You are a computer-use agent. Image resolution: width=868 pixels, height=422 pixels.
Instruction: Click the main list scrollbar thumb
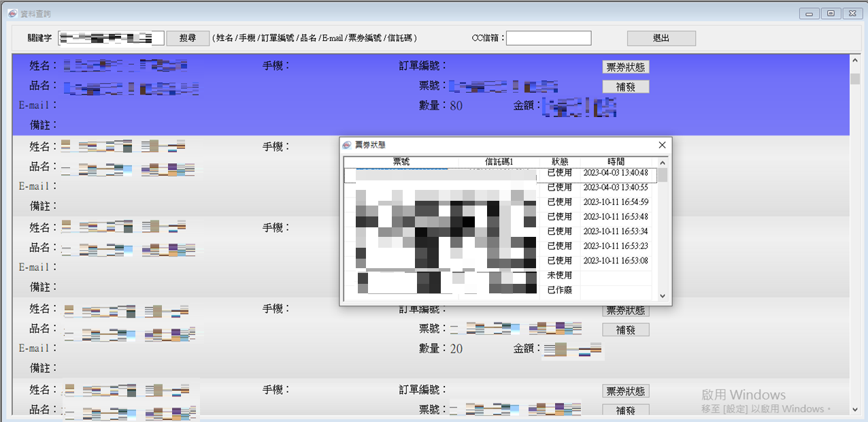point(855,78)
